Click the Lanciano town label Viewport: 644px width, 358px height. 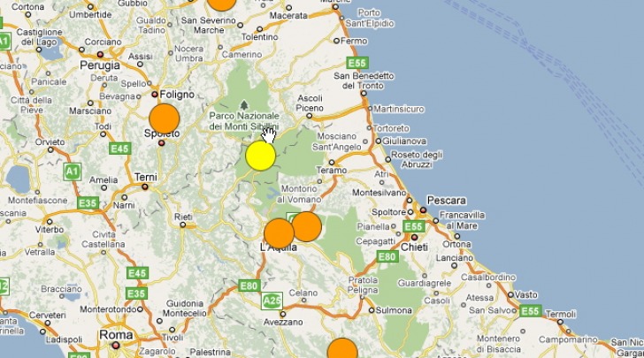[455, 258]
